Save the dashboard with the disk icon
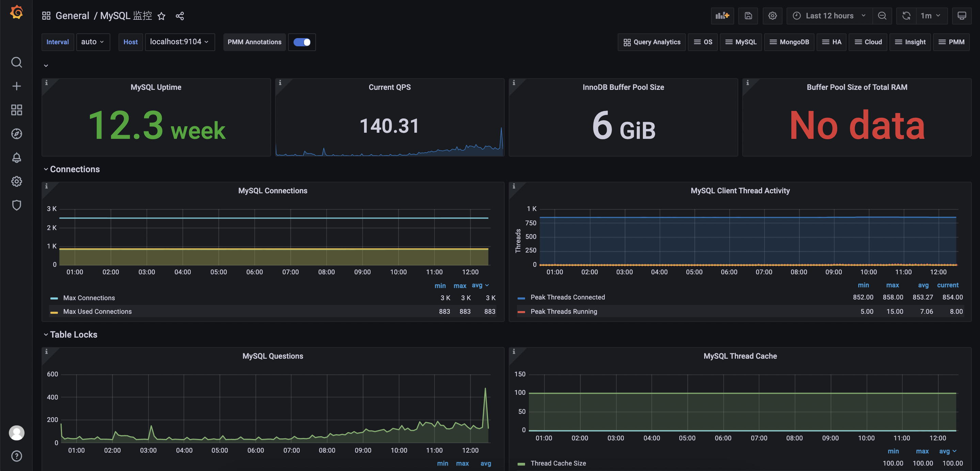This screenshot has width=980, height=471. 748,16
